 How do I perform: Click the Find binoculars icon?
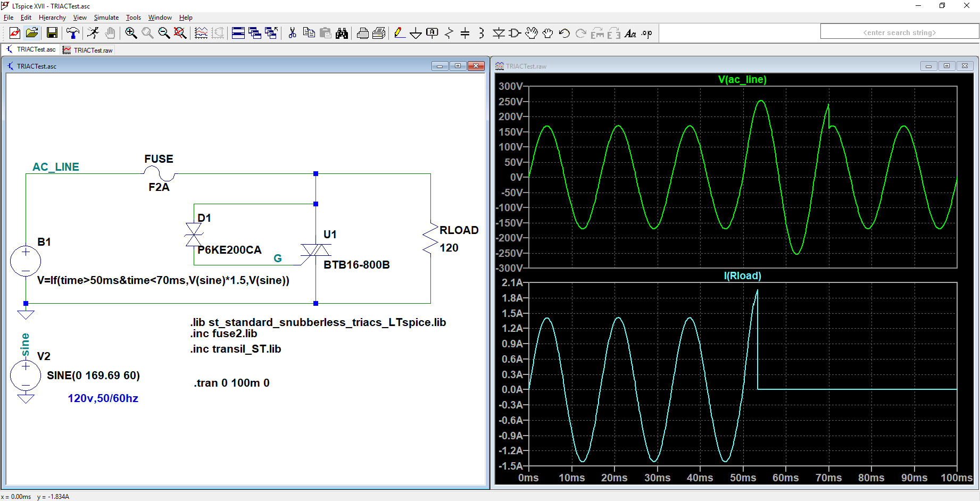pos(342,33)
